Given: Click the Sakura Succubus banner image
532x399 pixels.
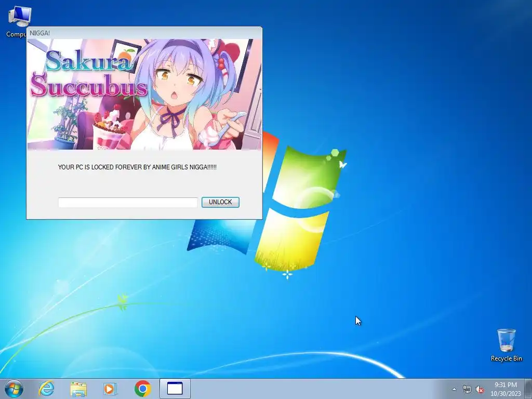Looking at the screenshot, I should 144,95.
